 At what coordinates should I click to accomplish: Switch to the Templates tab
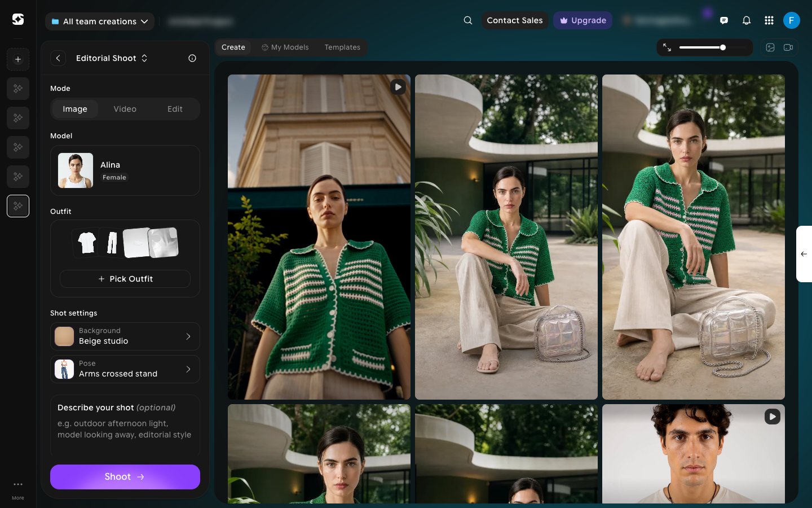coord(342,47)
